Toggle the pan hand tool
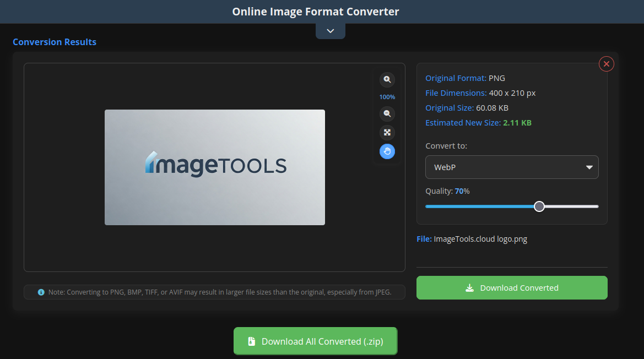Viewport: 644px width, 359px height. coord(387,151)
